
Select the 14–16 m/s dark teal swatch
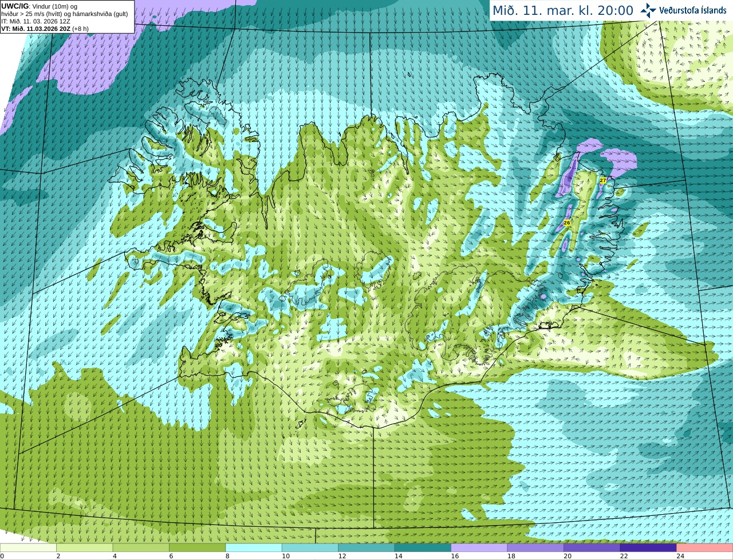click(x=423, y=548)
